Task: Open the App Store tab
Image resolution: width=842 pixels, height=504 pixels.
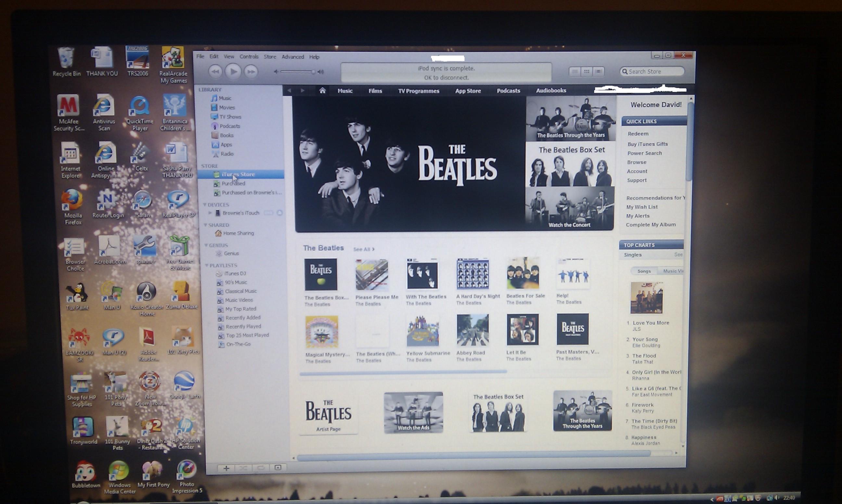Action: click(x=468, y=91)
